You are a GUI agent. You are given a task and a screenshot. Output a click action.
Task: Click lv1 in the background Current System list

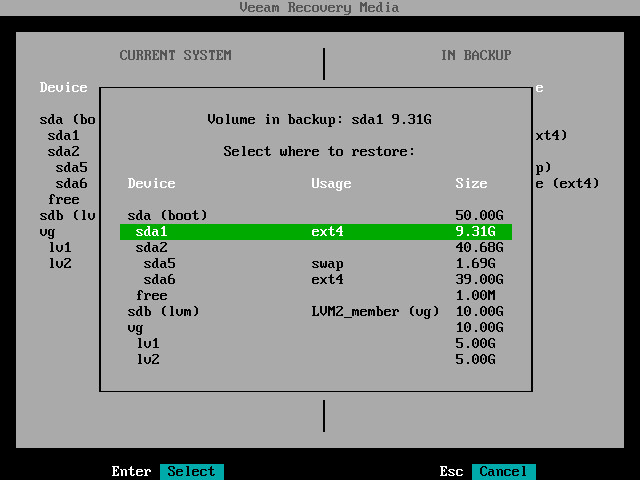pos(60,247)
